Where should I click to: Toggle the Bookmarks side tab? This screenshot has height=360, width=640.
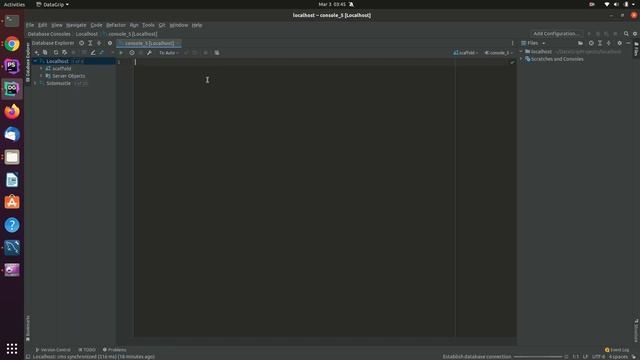[28, 328]
